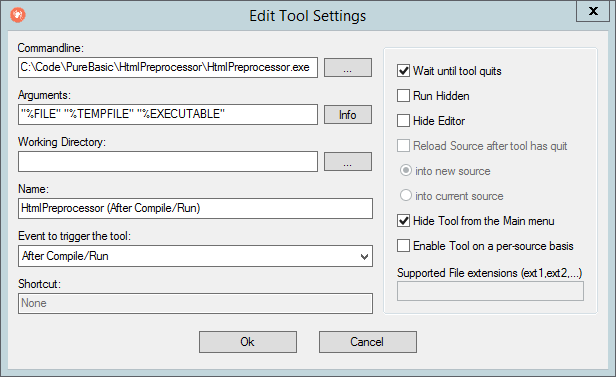Image resolution: width=616 pixels, height=377 pixels.
Task: Click the Shortcut field showing None
Action: coord(195,303)
